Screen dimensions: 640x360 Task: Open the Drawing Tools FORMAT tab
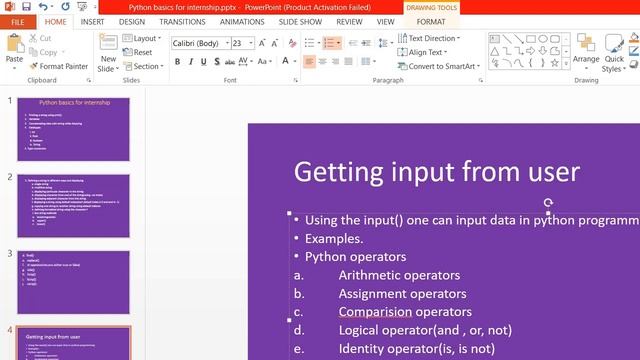tap(431, 22)
